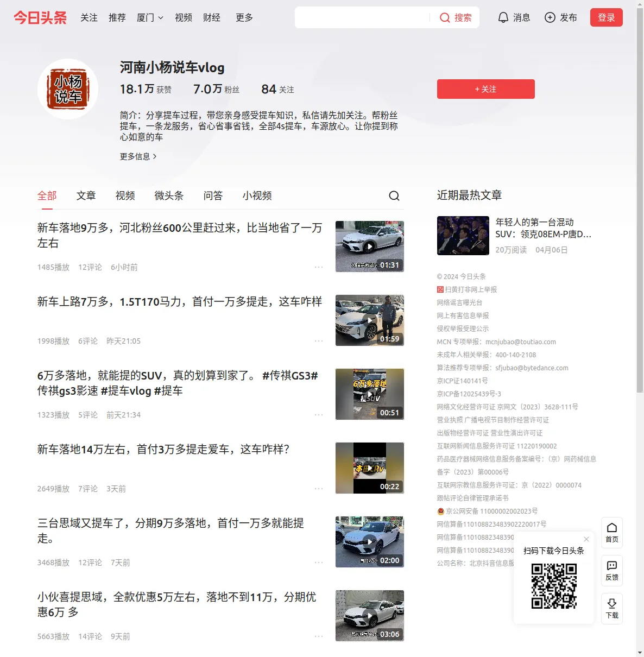Open 视频 in the top navigation

(184, 17)
